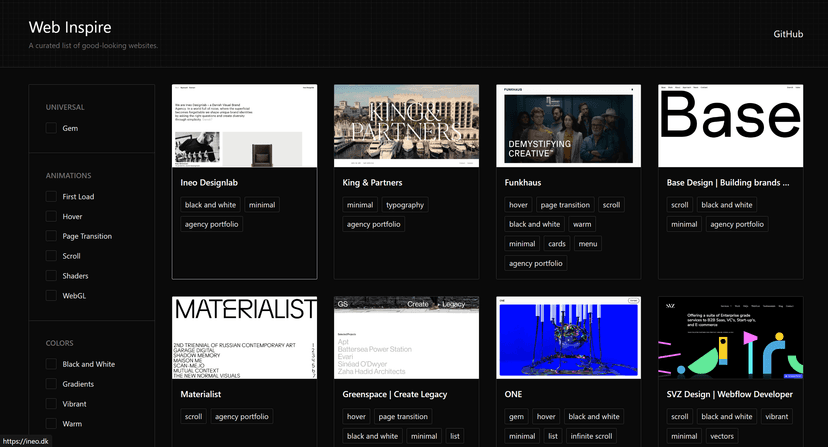This screenshot has height=447, width=828.
Task: Click Greenspace's page transition tag
Action: [x=403, y=416]
